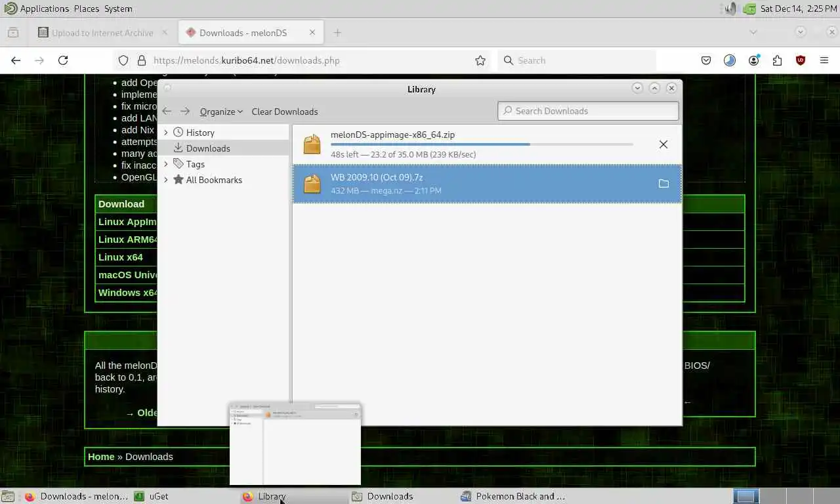Close the Upload to Internet Archive tab
The height and width of the screenshot is (504, 840).
tap(165, 33)
